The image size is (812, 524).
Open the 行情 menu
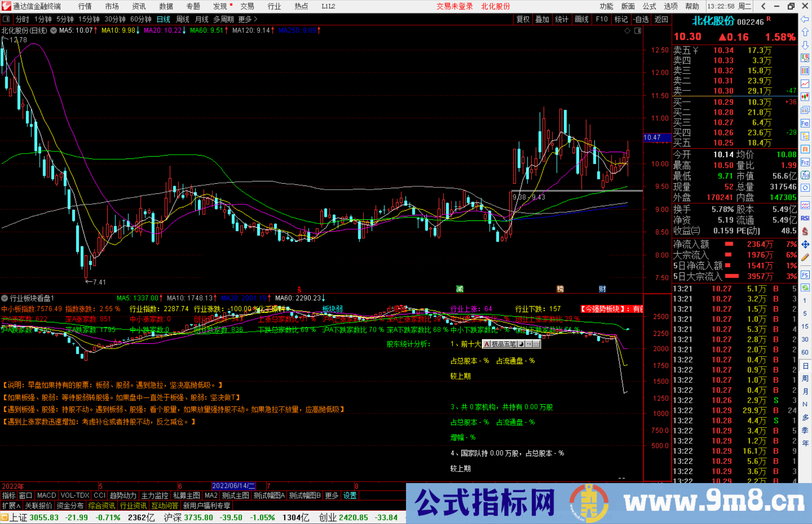[x=84, y=6]
